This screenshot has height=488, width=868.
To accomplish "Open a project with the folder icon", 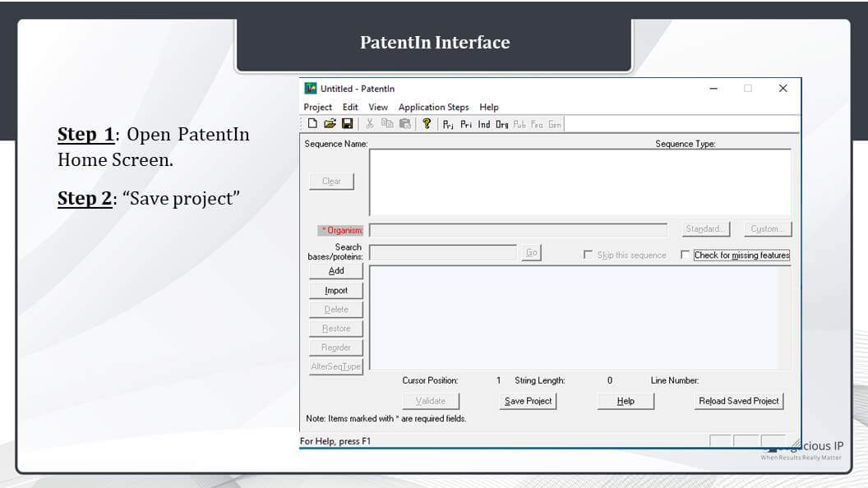I will (330, 124).
